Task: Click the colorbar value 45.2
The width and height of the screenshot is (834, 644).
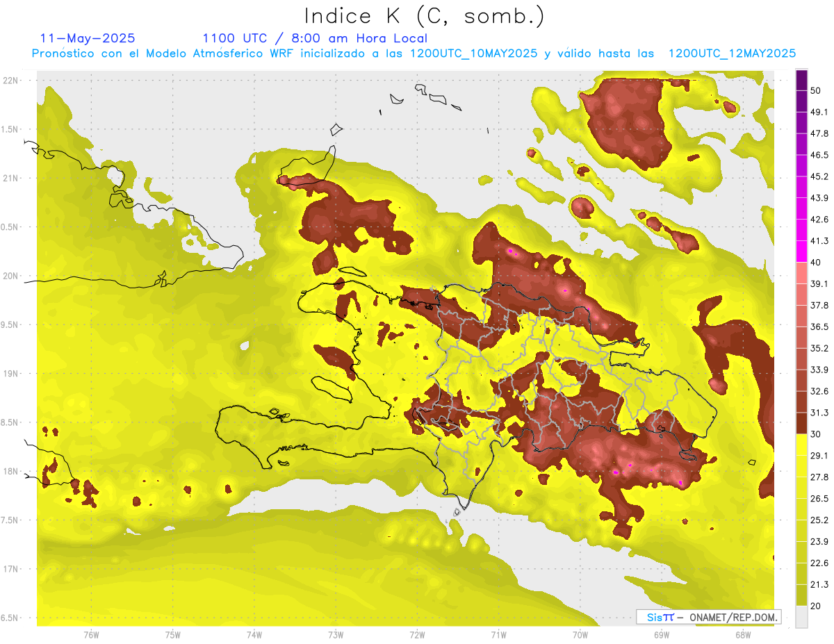Action: (819, 176)
